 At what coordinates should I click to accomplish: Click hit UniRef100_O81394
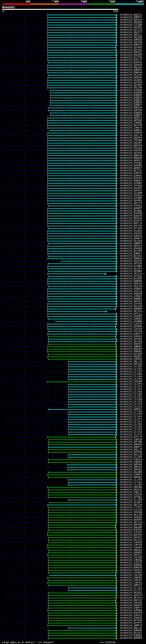point(131,88)
